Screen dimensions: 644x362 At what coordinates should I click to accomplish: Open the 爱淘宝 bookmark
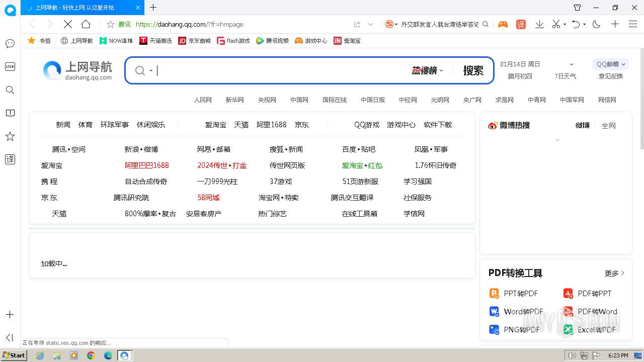(x=347, y=41)
